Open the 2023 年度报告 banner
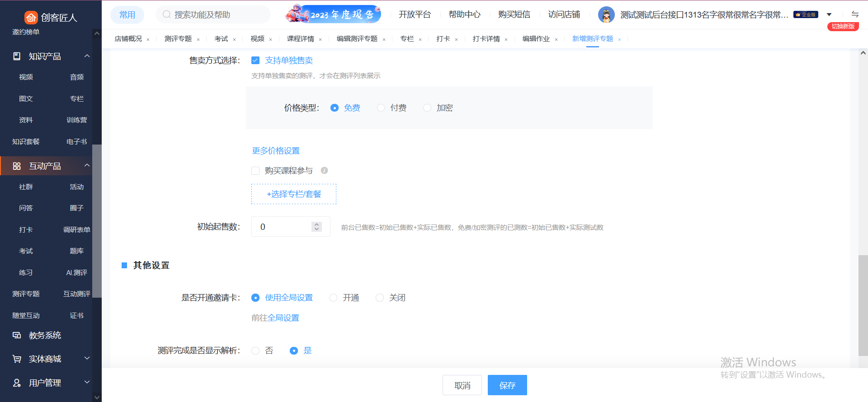This screenshot has height=402, width=868. (x=333, y=14)
